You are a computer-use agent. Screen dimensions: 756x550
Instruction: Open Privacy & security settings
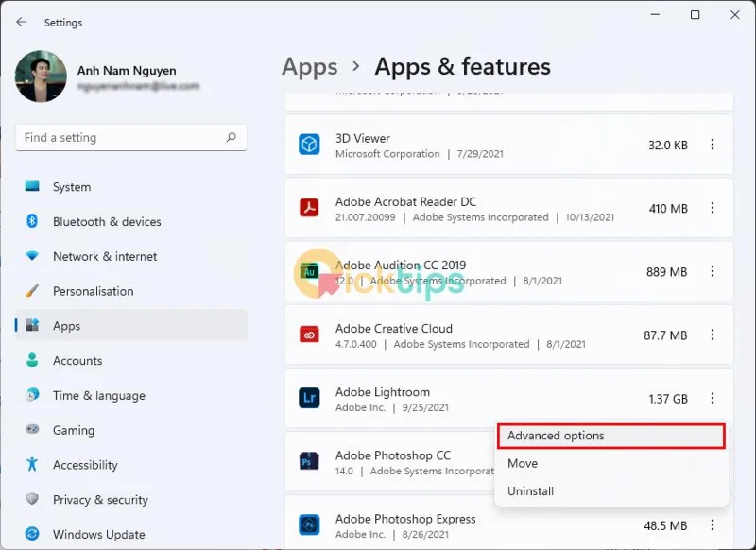click(x=131, y=499)
